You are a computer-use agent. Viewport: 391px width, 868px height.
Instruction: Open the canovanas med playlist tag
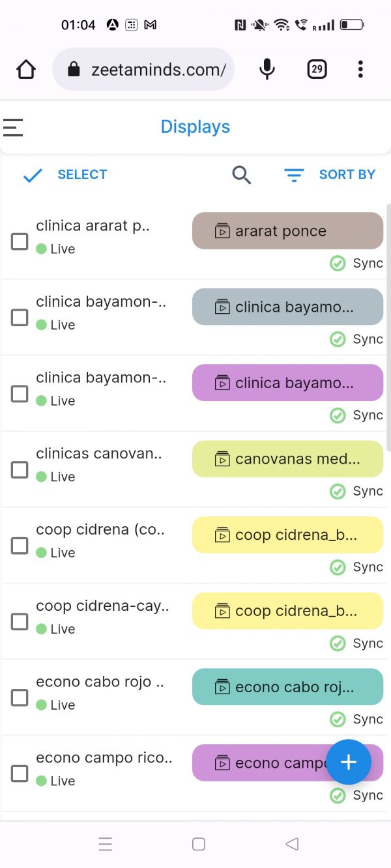pos(287,459)
